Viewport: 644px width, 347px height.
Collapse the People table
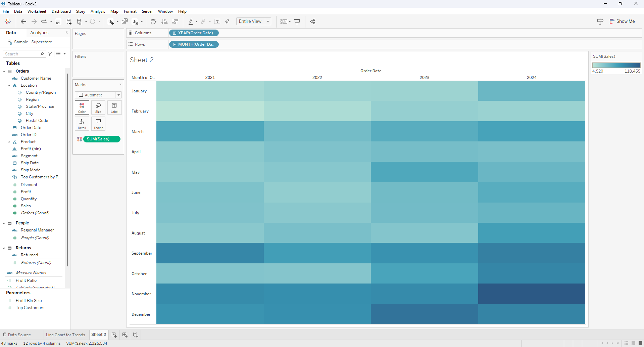click(4, 223)
